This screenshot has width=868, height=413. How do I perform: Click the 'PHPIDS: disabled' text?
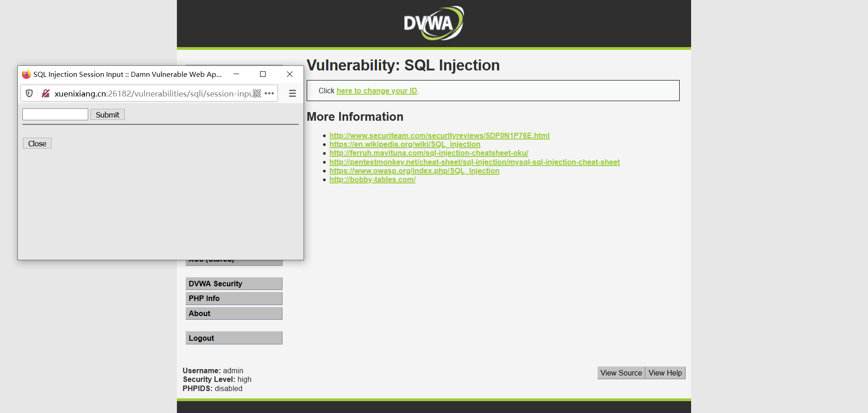213,388
